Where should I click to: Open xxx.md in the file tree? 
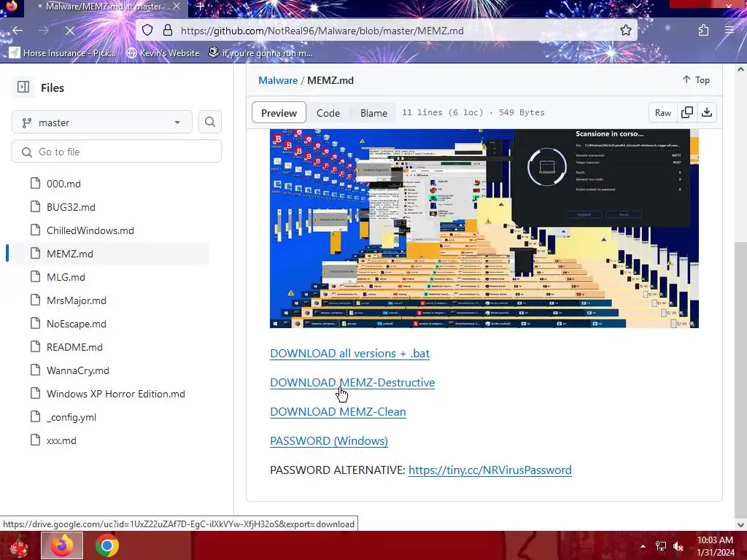61,440
